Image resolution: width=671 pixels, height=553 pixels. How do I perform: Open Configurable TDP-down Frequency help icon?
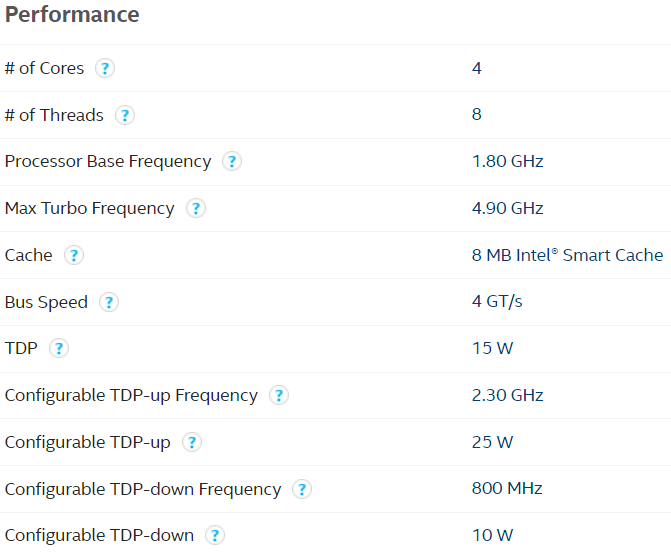pos(302,489)
